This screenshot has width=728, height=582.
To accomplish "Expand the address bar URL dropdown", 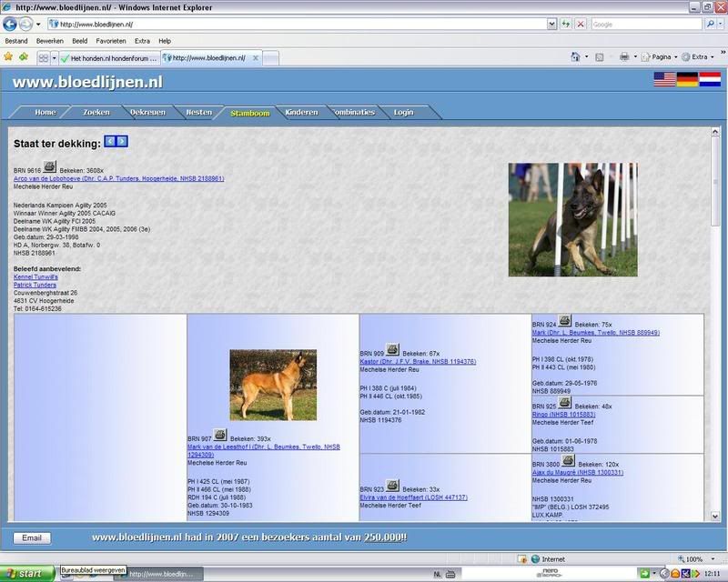I will (553, 25).
